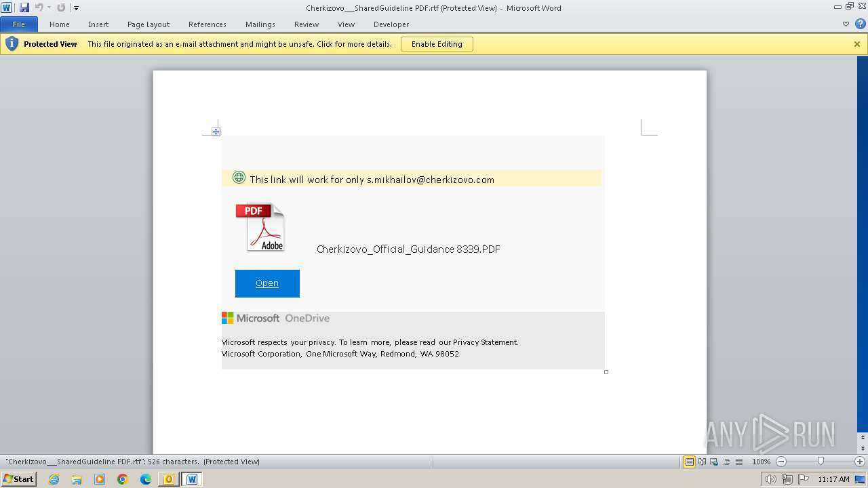Click the Action Center flag tray icon
This screenshot has height=488, width=868.
click(803, 479)
